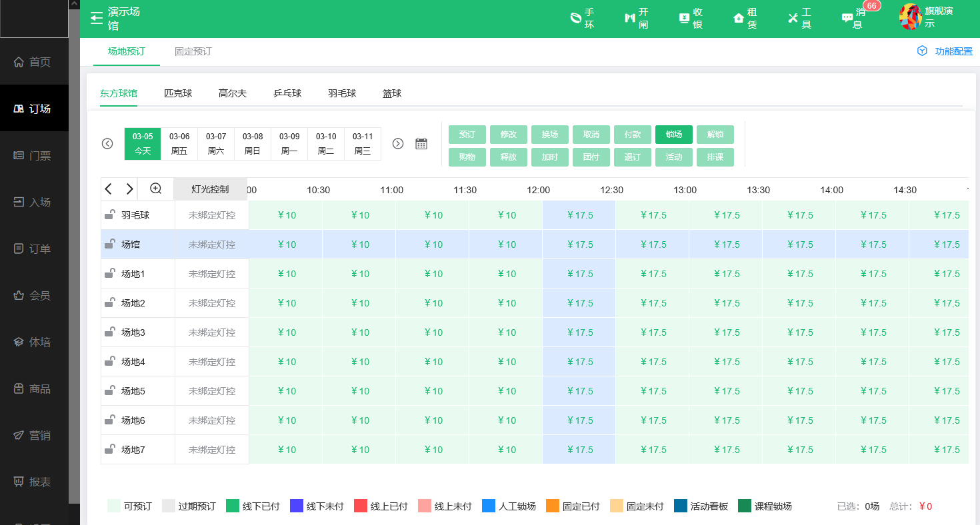The width and height of the screenshot is (980, 525).
Task: Click the 开闸 gate-open icon
Action: point(637,19)
